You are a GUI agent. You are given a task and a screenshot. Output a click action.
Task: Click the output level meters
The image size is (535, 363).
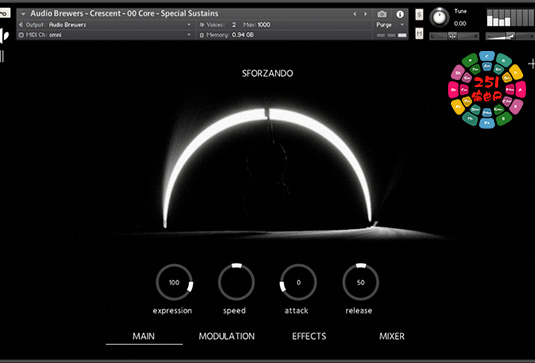point(510,18)
